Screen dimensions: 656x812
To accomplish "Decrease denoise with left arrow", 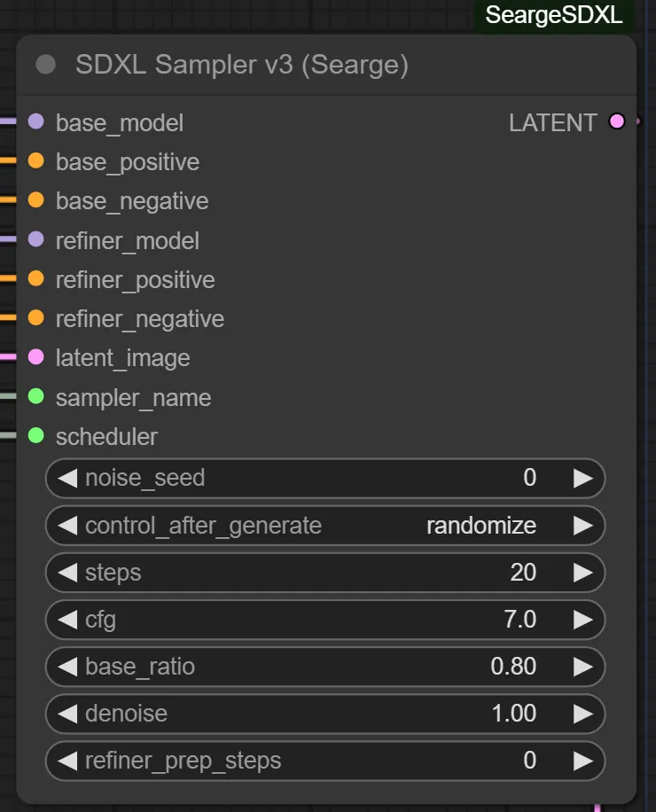I will click(x=68, y=714).
